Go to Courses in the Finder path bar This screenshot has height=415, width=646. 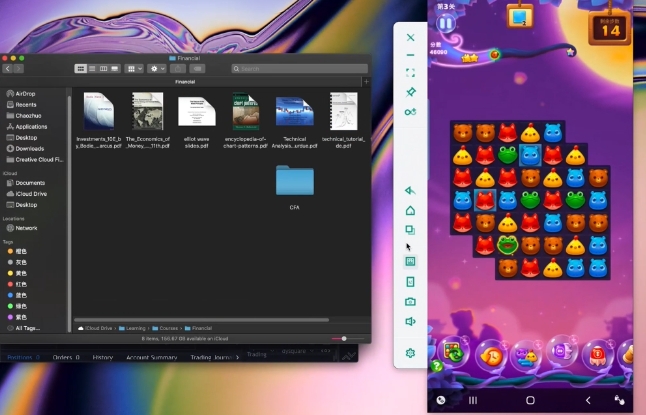coord(167,327)
